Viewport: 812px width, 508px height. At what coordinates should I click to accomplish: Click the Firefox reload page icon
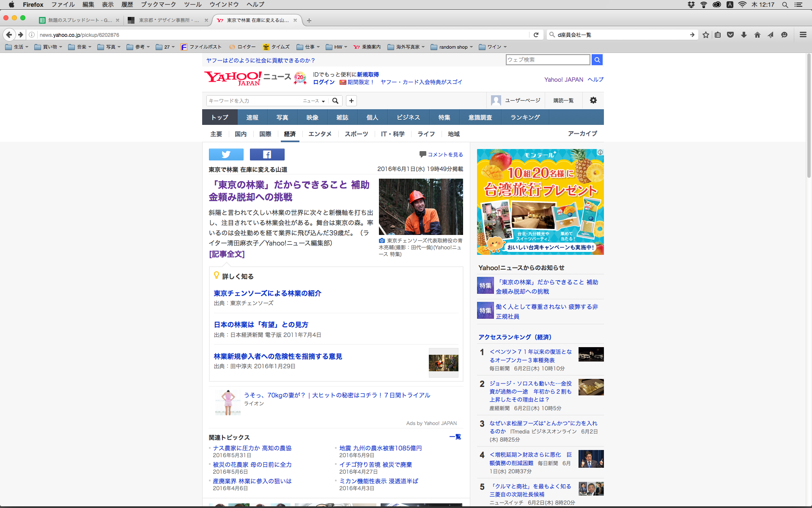(x=536, y=35)
